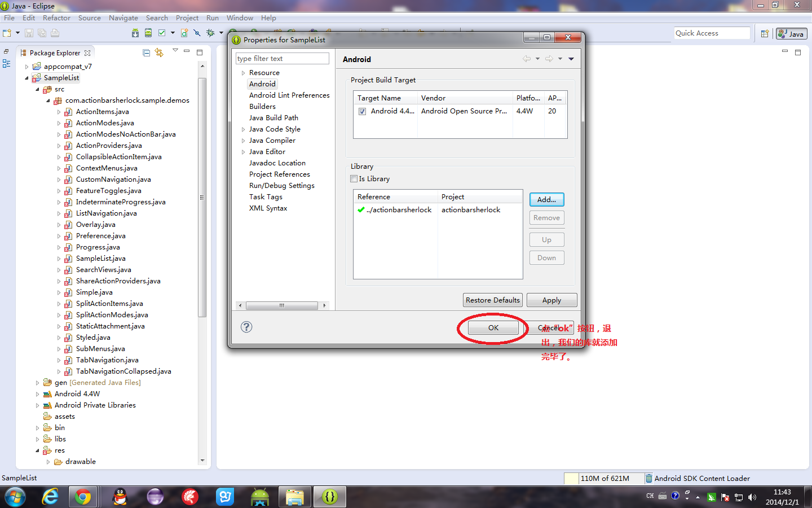Open the Help menu
812x508 pixels.
268,18
